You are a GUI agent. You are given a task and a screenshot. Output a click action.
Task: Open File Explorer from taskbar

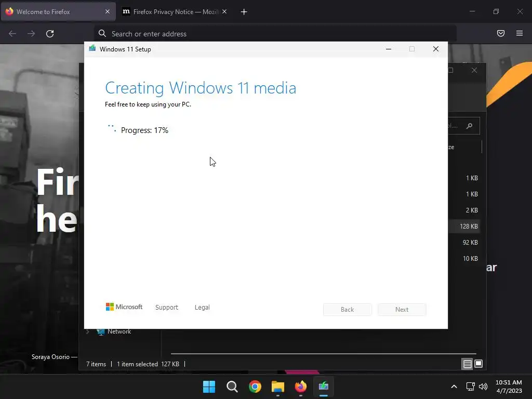pyautogui.click(x=278, y=387)
